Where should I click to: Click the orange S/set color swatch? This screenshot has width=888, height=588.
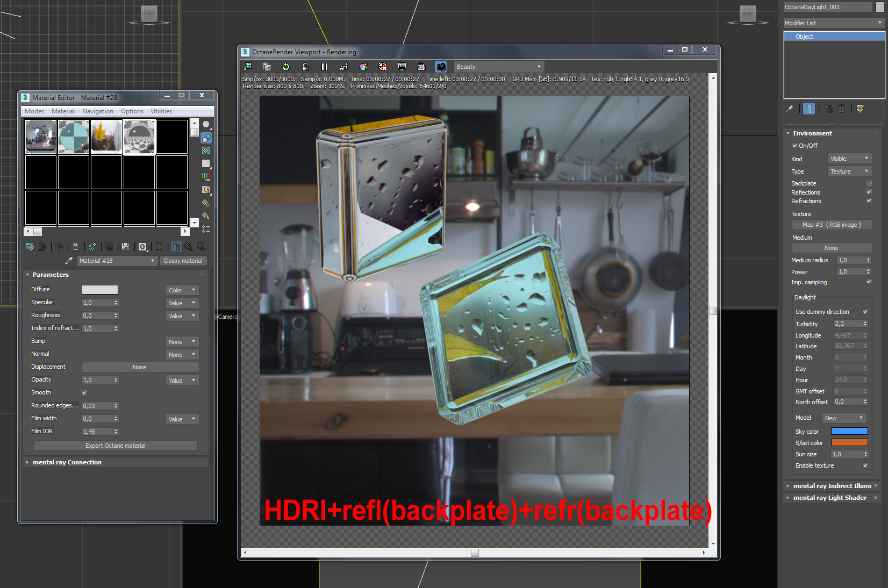pyautogui.click(x=849, y=442)
